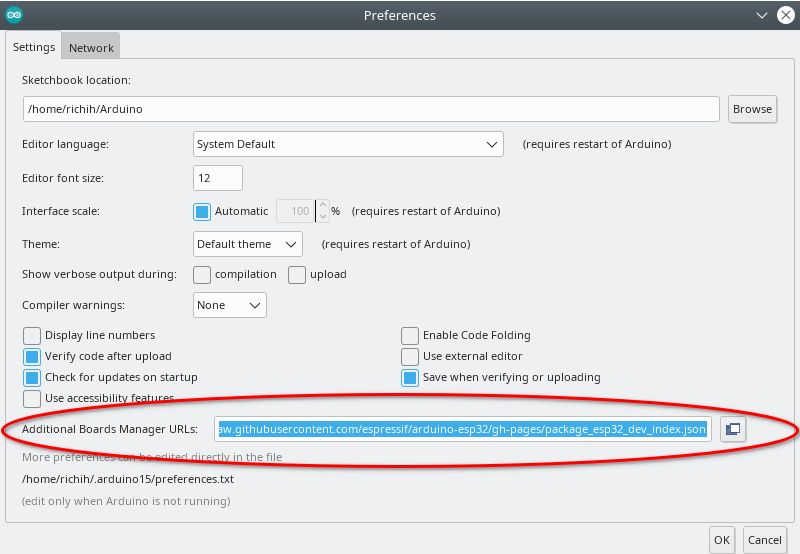The image size is (800, 554).
Task: Open the Editor language dropdown
Action: click(348, 144)
